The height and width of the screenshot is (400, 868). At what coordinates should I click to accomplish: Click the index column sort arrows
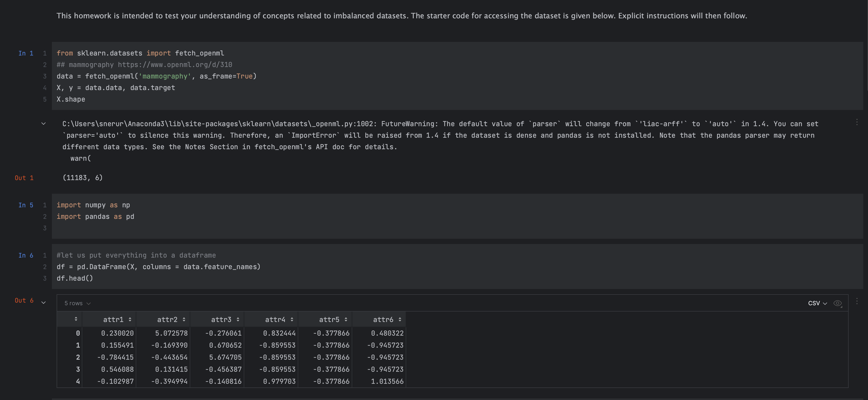[76, 319]
